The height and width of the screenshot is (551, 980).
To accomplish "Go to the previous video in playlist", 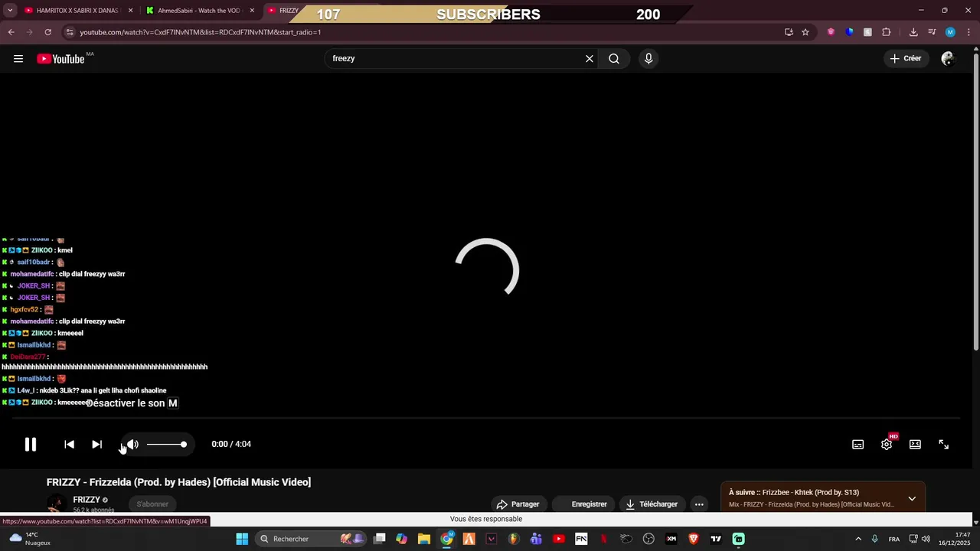I will pyautogui.click(x=69, y=444).
